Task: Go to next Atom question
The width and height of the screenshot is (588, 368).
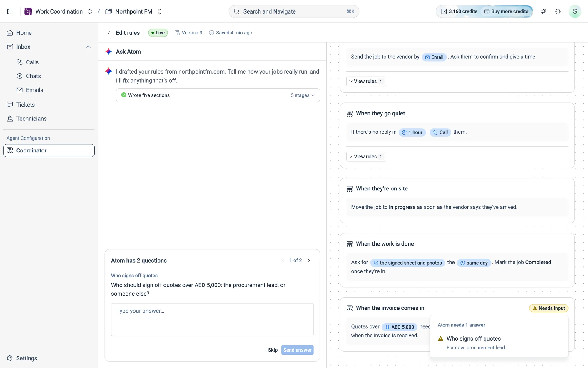Action: 309,261
